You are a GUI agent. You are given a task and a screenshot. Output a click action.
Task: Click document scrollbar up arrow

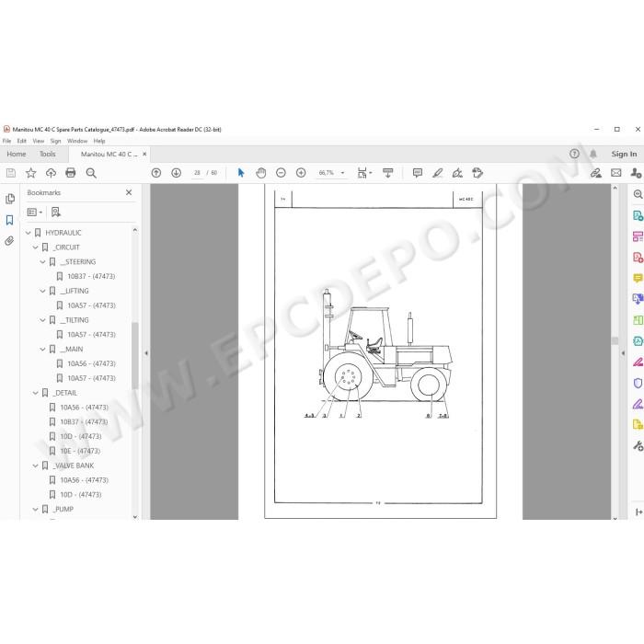pyautogui.click(x=615, y=188)
